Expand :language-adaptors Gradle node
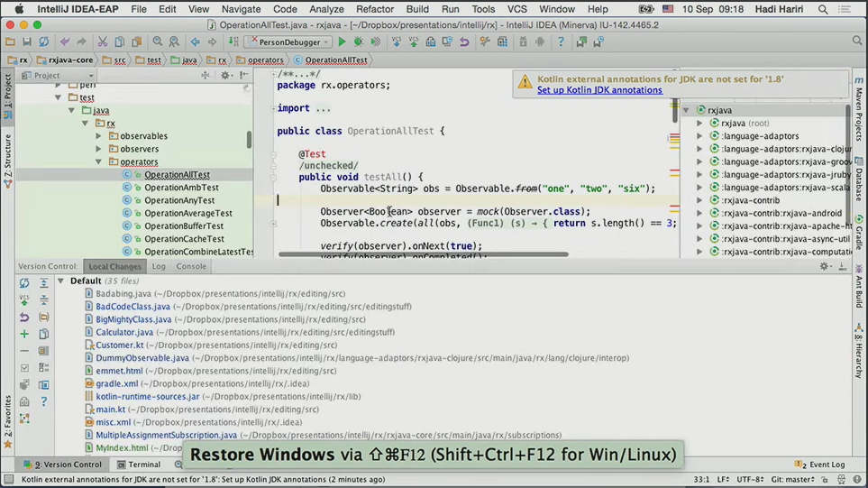Image resolution: width=868 pixels, height=488 pixels. [699, 135]
